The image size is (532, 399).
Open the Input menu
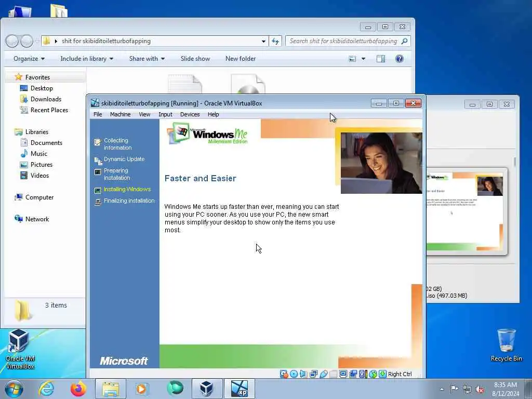tap(165, 114)
